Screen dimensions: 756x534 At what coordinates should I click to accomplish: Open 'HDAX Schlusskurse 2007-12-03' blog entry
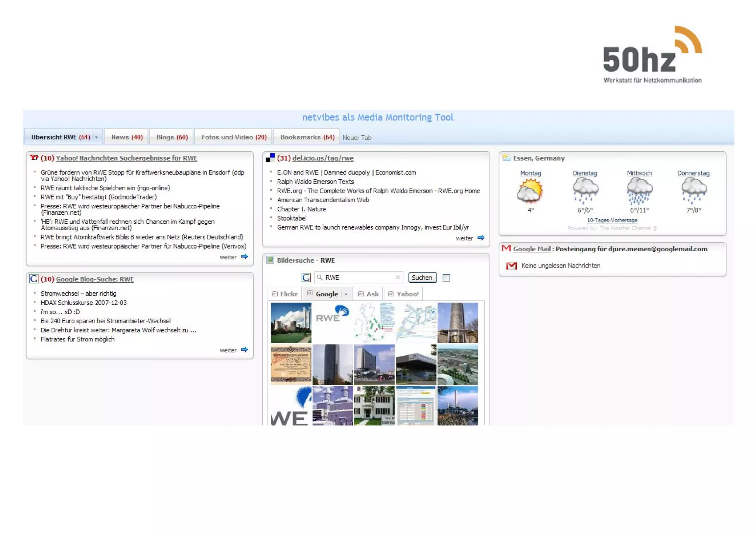(x=84, y=303)
